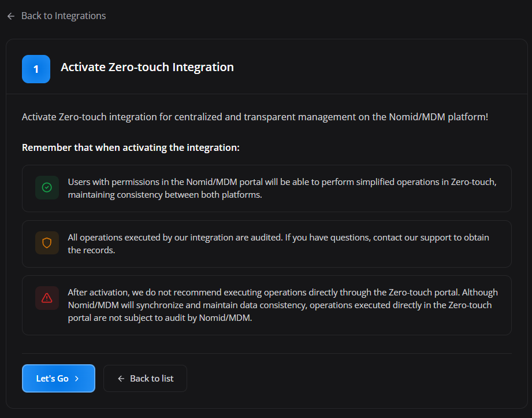Screen dimensions: 532x418
Task: Click the arrow icon in Back to list
Action: click(x=121, y=379)
